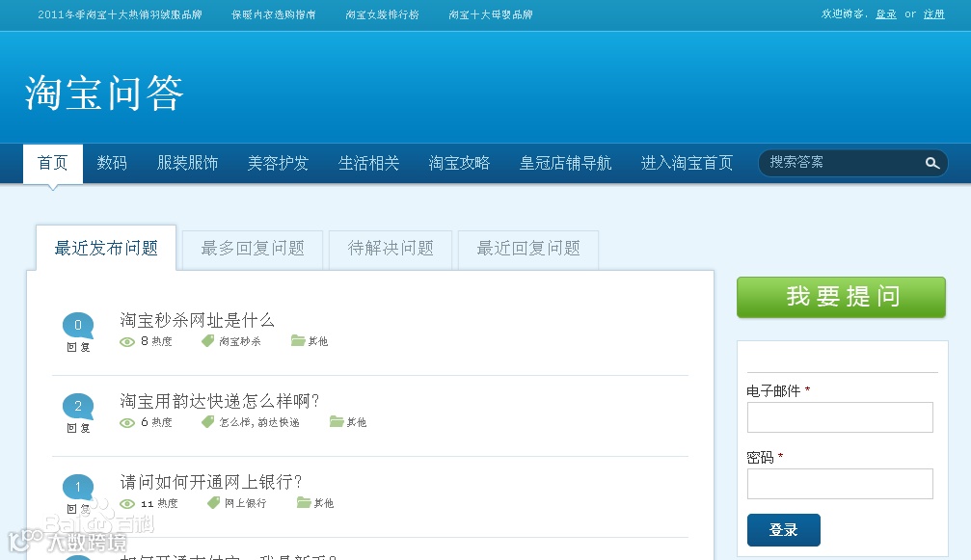Click folder icon in 淘宝秒杀网址是什么 row
The height and width of the screenshot is (560, 971).
coord(298,340)
